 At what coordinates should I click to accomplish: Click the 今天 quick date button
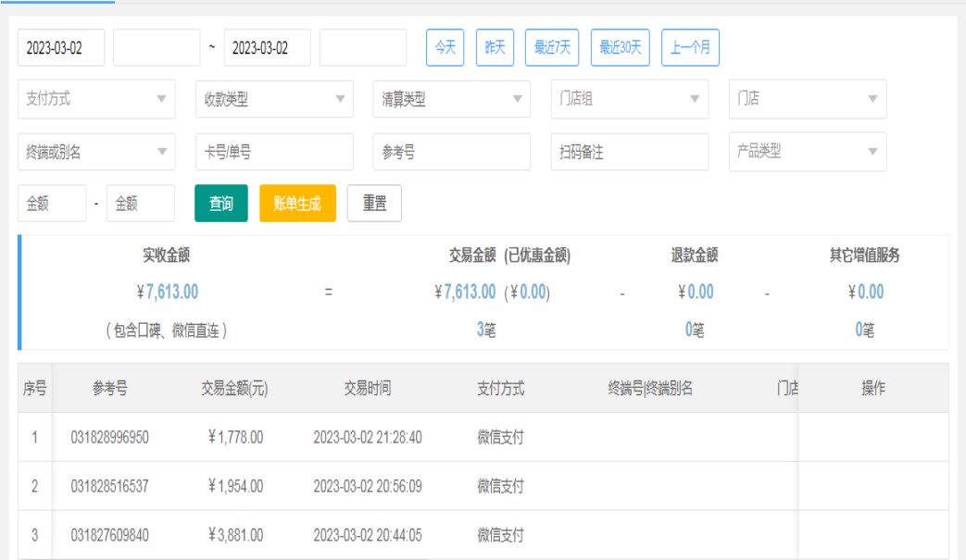click(x=445, y=48)
